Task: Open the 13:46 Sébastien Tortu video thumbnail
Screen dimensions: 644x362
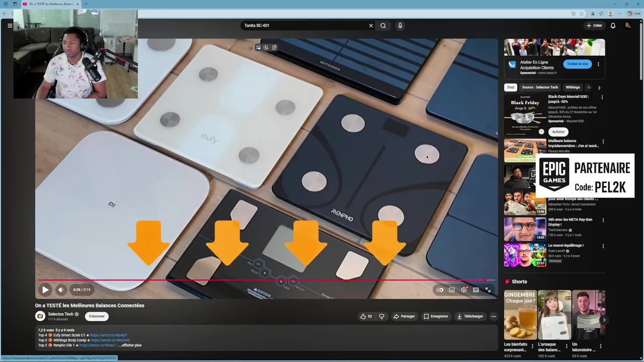Action: pos(525,203)
